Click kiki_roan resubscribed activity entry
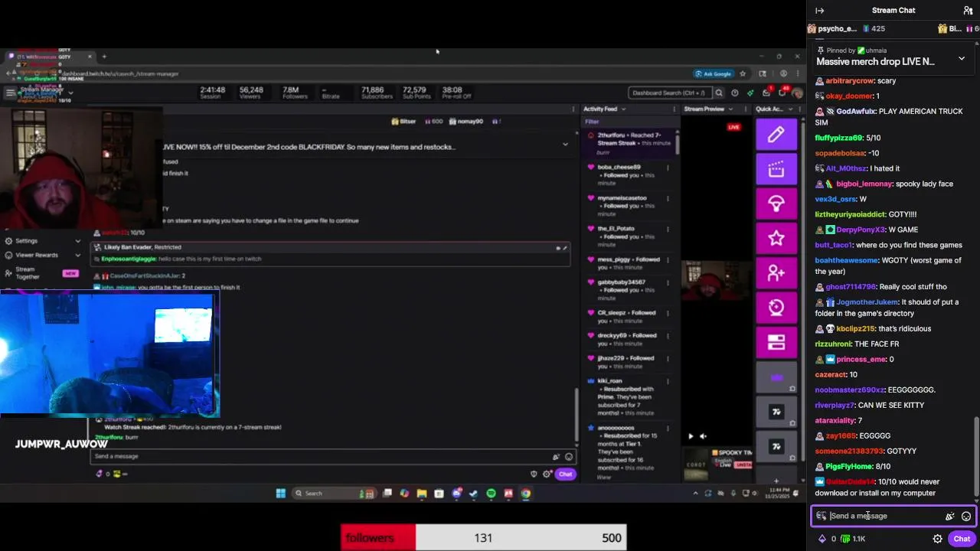 [626, 396]
